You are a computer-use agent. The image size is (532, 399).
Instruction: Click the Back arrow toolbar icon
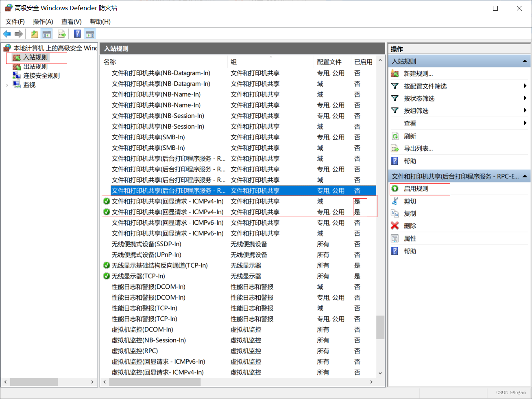7,34
